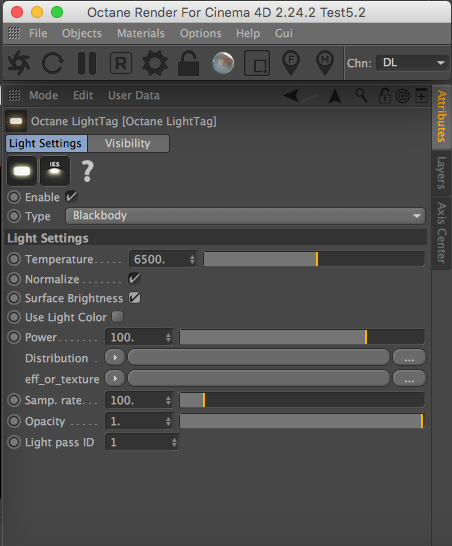Open the Gui menu
The height and width of the screenshot is (546, 452).
pyautogui.click(x=284, y=33)
